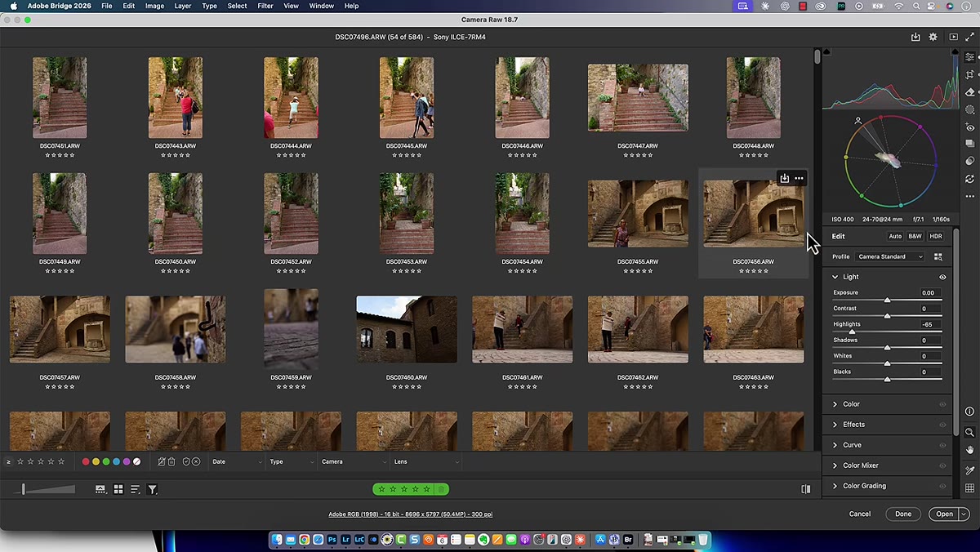Click the filmstrip orientation icon
980x552 pixels.
(100, 489)
